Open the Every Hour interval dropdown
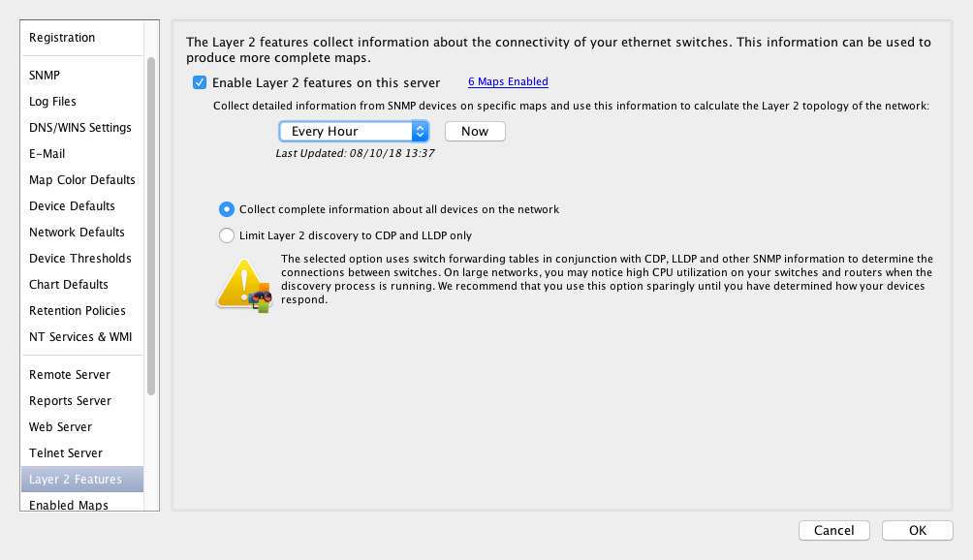Viewport: 973px width, 560px height. tap(354, 132)
